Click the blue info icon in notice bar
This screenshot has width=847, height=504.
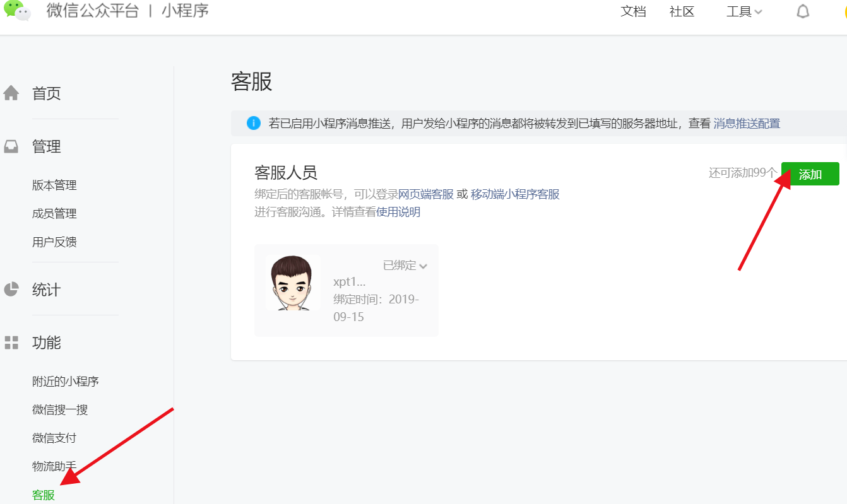pyautogui.click(x=254, y=123)
